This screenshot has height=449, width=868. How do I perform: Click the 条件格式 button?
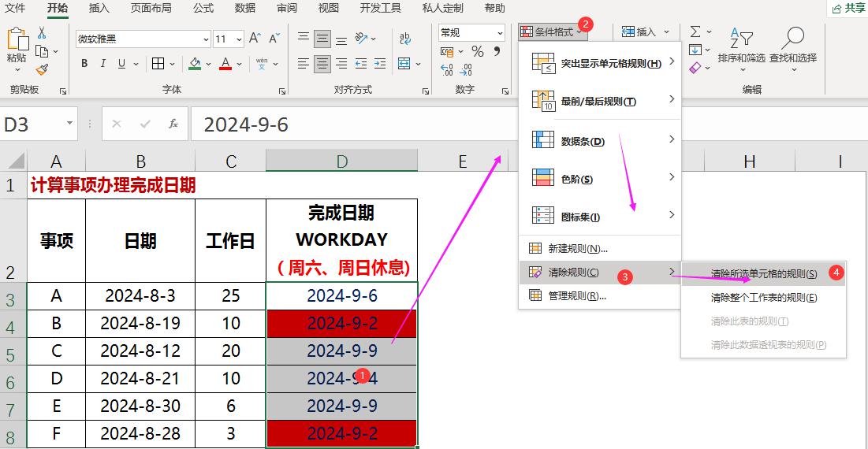(551, 32)
